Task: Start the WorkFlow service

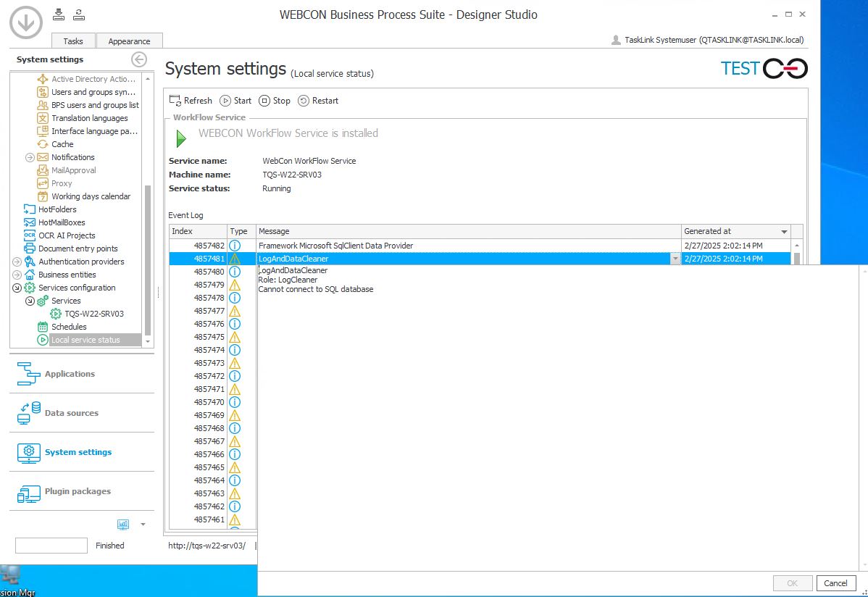Action: pos(235,101)
